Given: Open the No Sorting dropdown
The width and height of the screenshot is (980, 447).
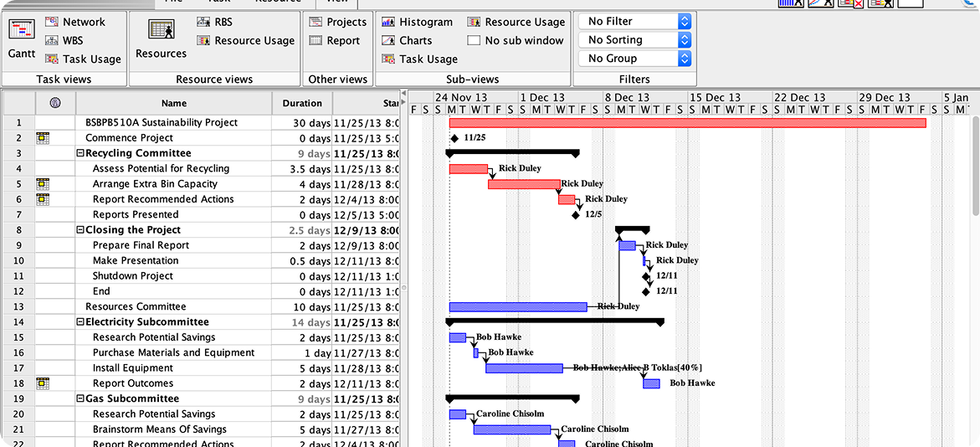Looking at the screenshot, I should pos(635,39).
